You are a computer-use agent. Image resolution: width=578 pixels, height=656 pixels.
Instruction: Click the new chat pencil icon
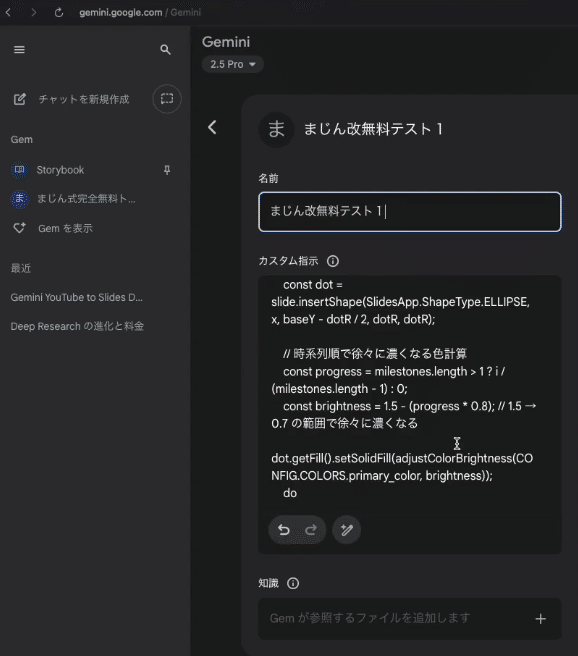[x=20, y=99]
